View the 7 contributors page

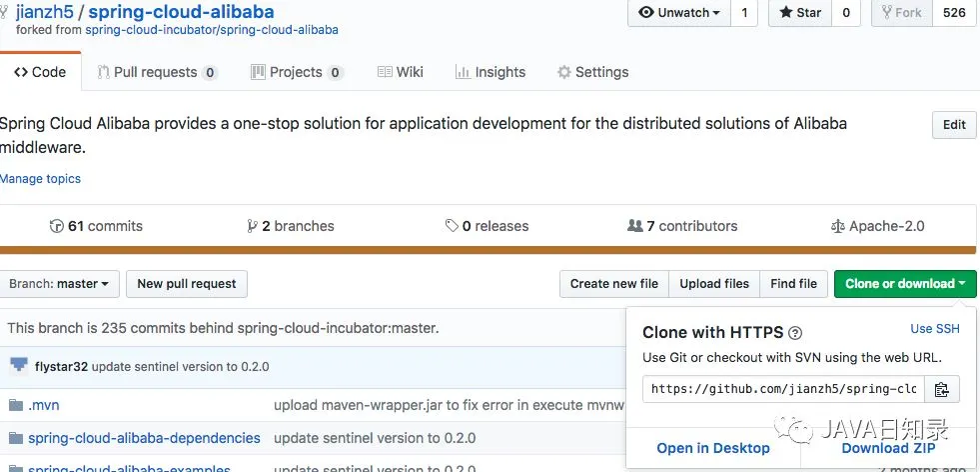(x=682, y=226)
